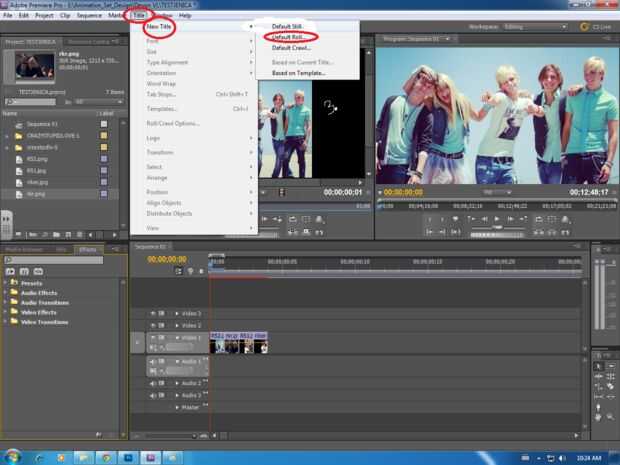Mute Audio 1 track speaker toggle
The image size is (620, 465).
153,361
